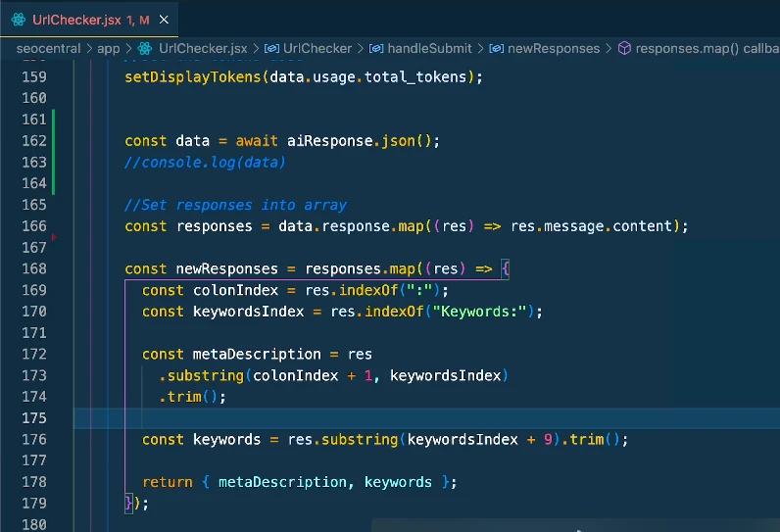Open the app folder breadcrumb
The height and width of the screenshot is (532, 780).
pos(107,48)
